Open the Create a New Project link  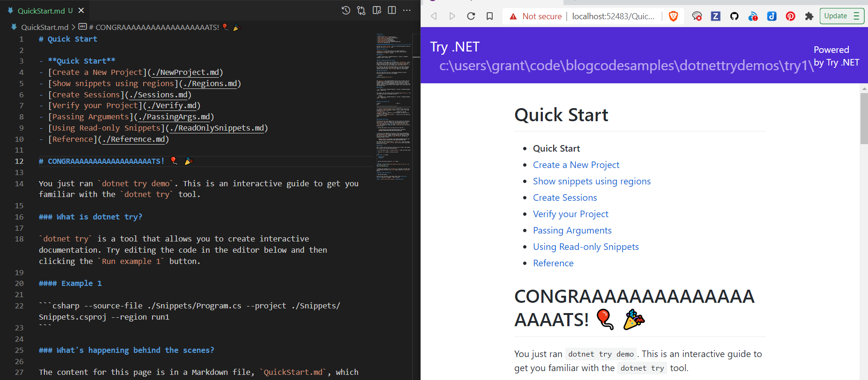pos(576,165)
